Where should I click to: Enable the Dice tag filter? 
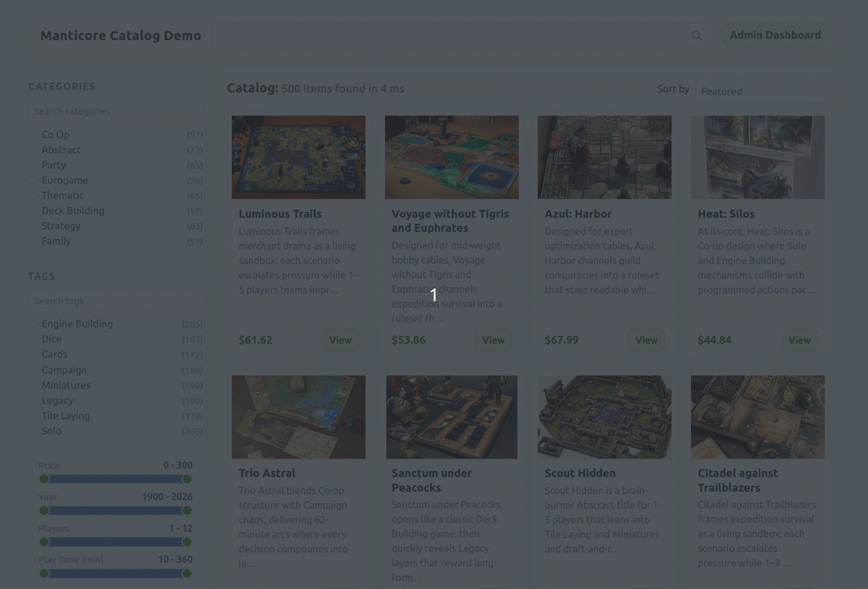(x=32, y=338)
